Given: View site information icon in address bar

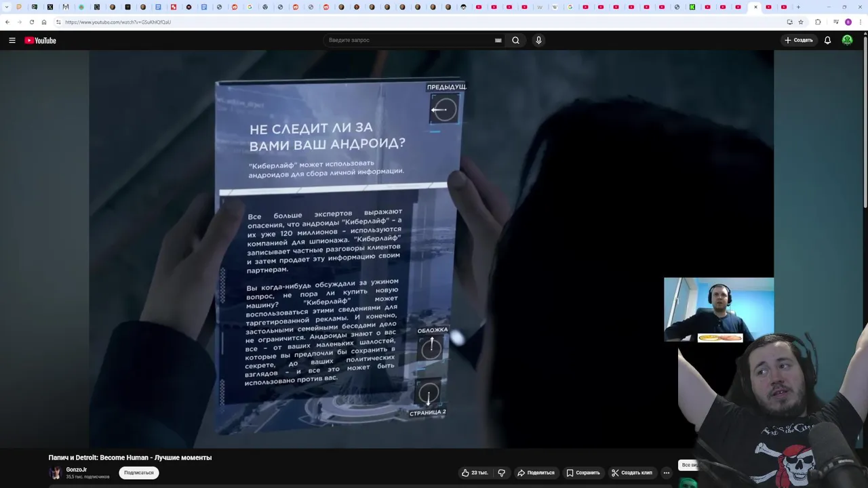Looking at the screenshot, I should [58, 22].
